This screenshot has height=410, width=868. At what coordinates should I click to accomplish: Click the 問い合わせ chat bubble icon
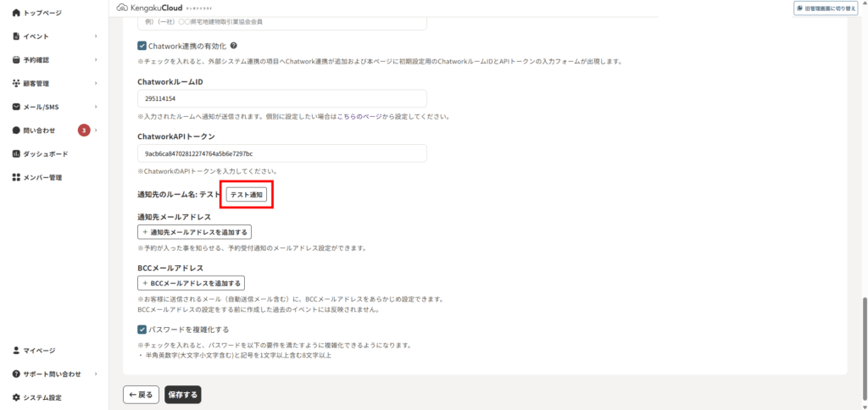16,130
